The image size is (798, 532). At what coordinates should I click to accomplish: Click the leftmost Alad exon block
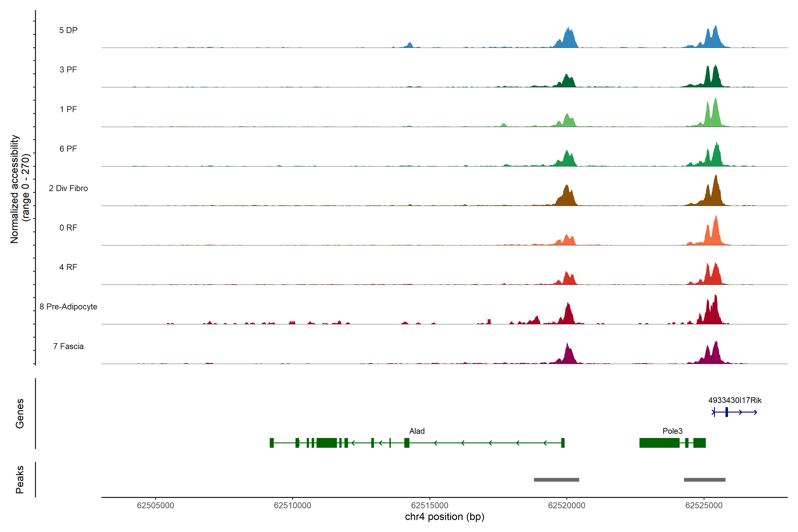[272, 443]
